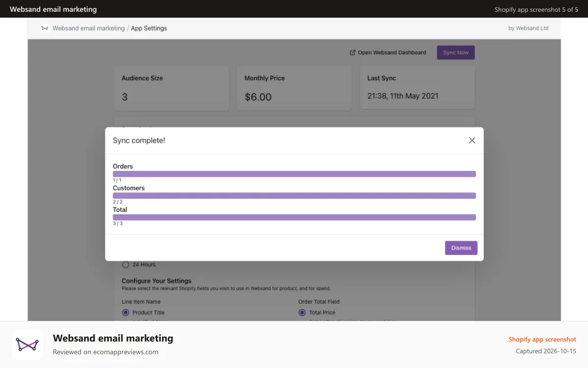Close the Sync complete modal with X
This screenshot has height=368, width=588.
[472, 140]
